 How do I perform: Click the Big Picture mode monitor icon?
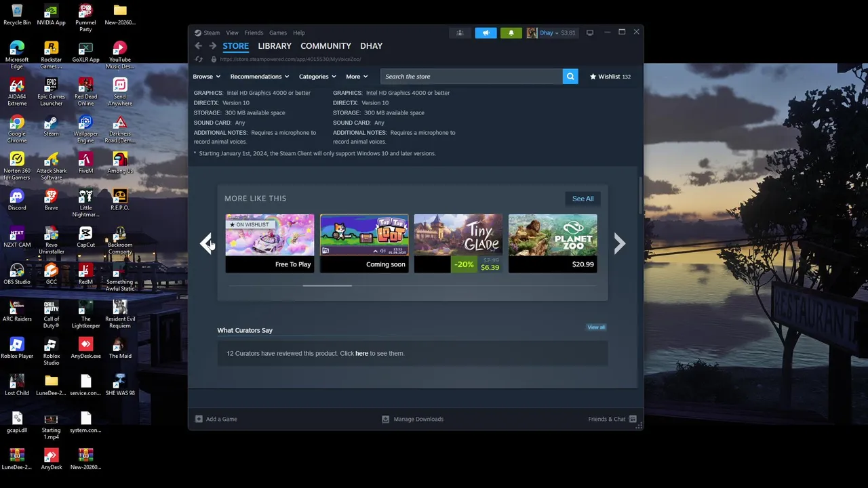click(x=590, y=33)
